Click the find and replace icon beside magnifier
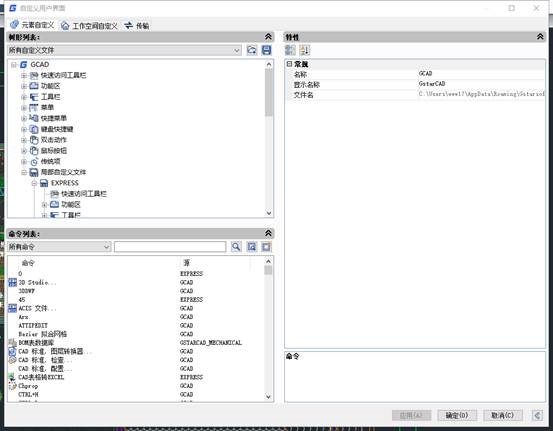 coord(251,247)
